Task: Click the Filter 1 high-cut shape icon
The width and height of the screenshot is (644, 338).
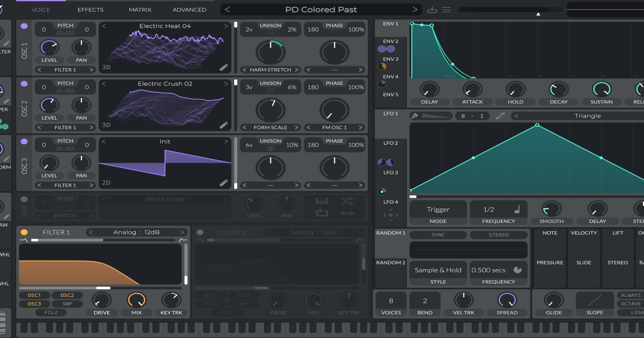Action: click(182, 240)
